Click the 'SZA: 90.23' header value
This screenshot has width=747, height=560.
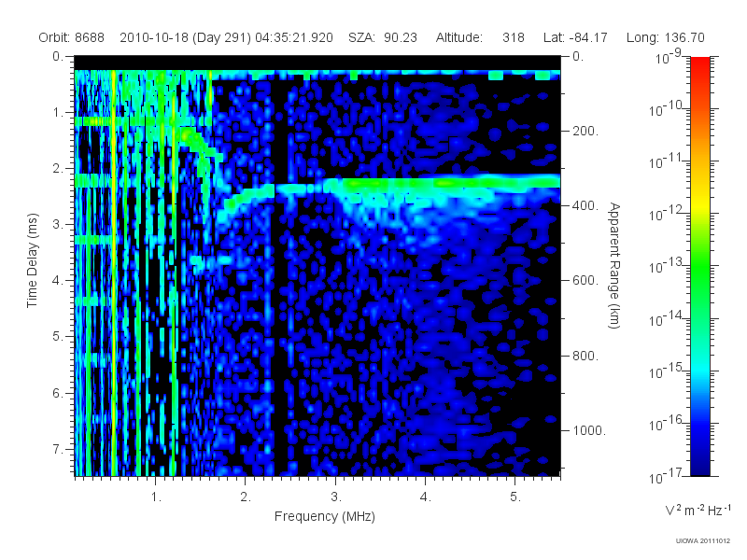383,37
